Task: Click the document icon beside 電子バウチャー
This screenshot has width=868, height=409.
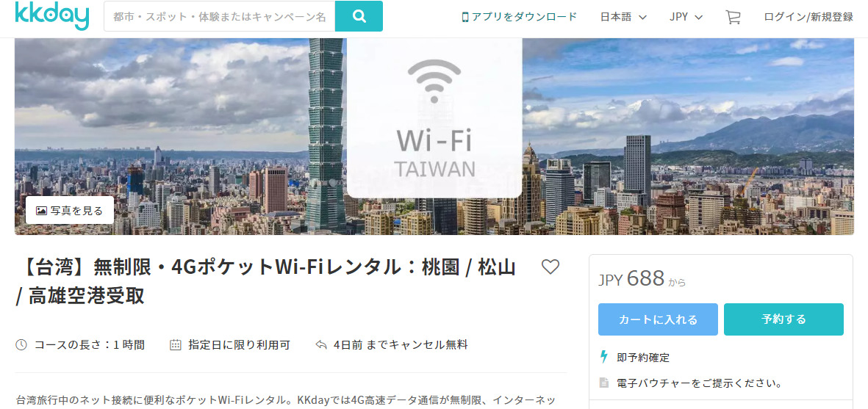Action: (604, 383)
